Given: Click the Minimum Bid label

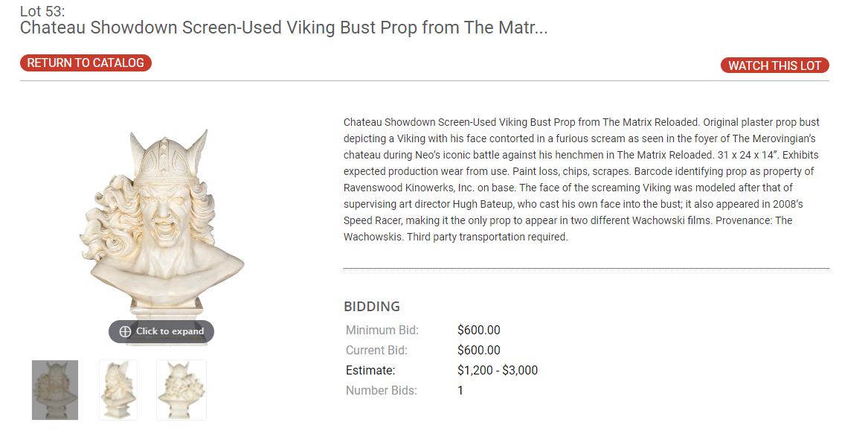Looking at the screenshot, I should pyautogui.click(x=382, y=330).
